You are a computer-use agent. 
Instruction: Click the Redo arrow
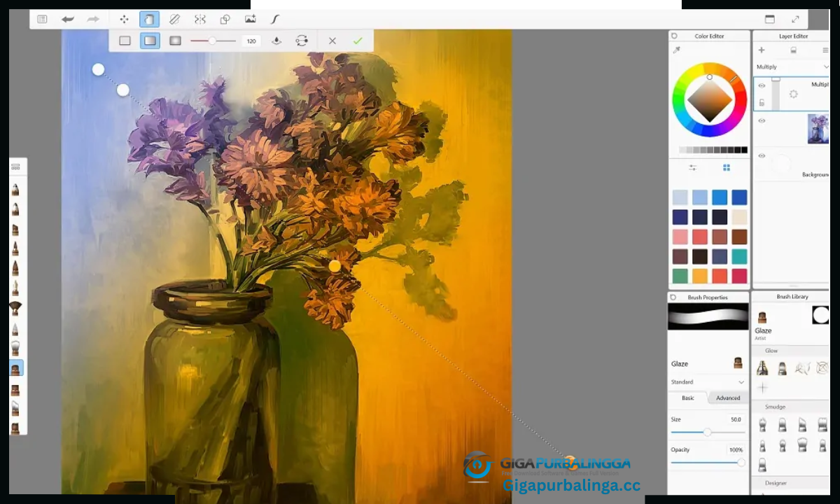point(93,20)
